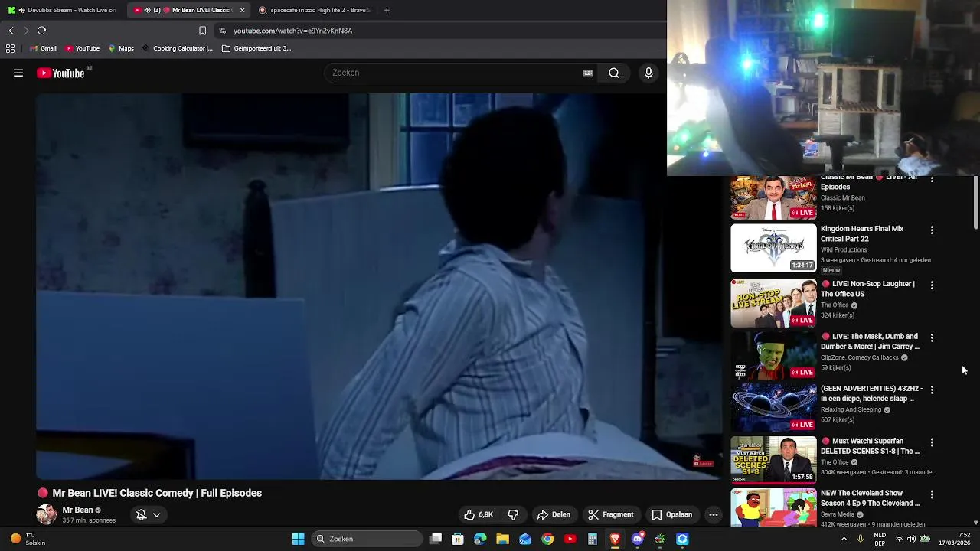This screenshot has height=551, width=980.
Task: Open the Mr Bean channel name link
Action: pyautogui.click(x=77, y=510)
